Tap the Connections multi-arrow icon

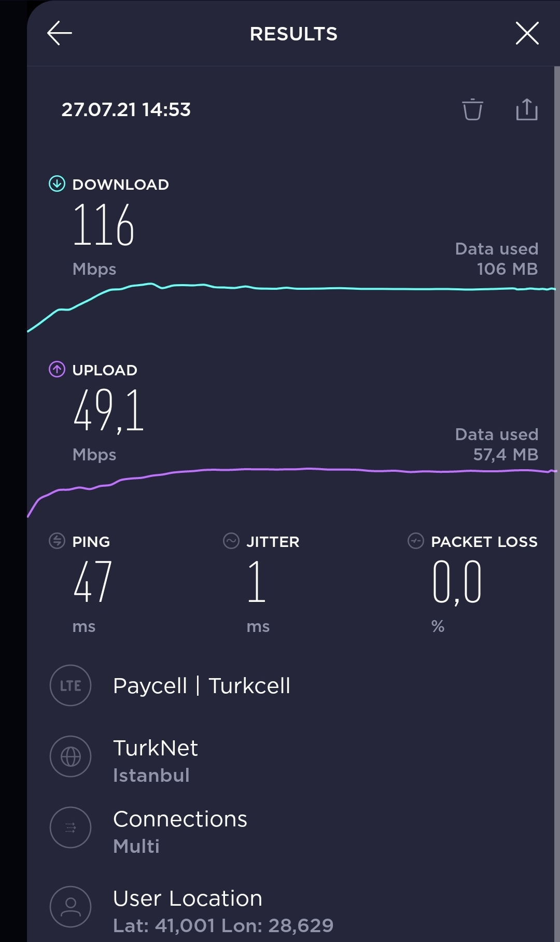click(x=71, y=827)
